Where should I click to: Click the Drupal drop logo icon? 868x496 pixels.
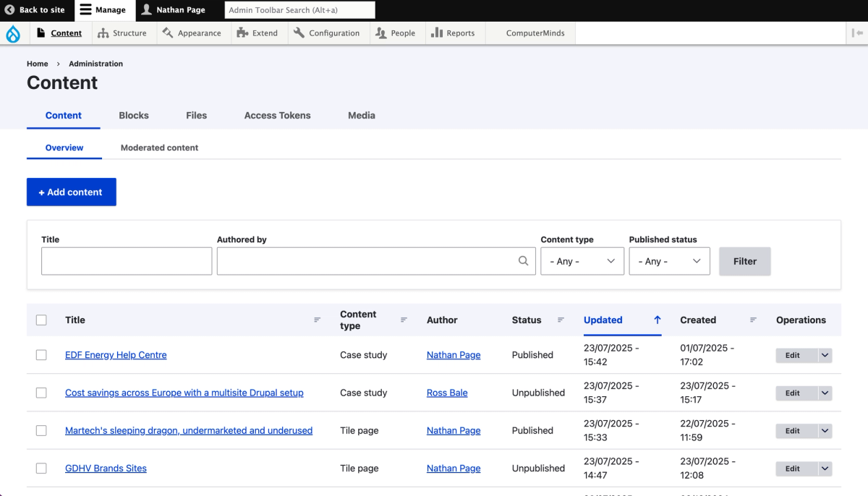point(13,33)
